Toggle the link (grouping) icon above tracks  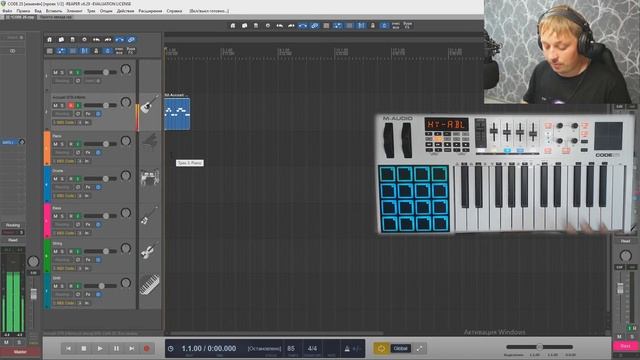click(131, 40)
